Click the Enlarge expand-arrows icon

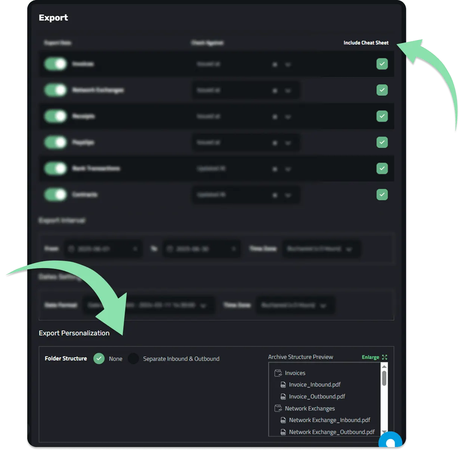point(384,357)
